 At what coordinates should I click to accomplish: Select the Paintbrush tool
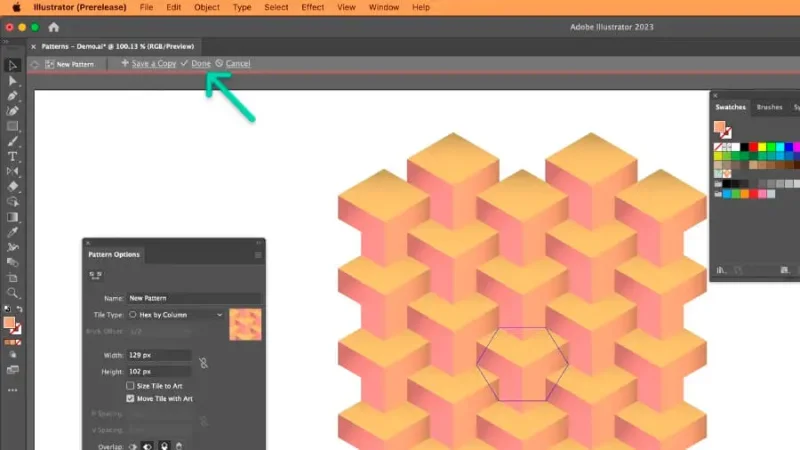[12, 141]
